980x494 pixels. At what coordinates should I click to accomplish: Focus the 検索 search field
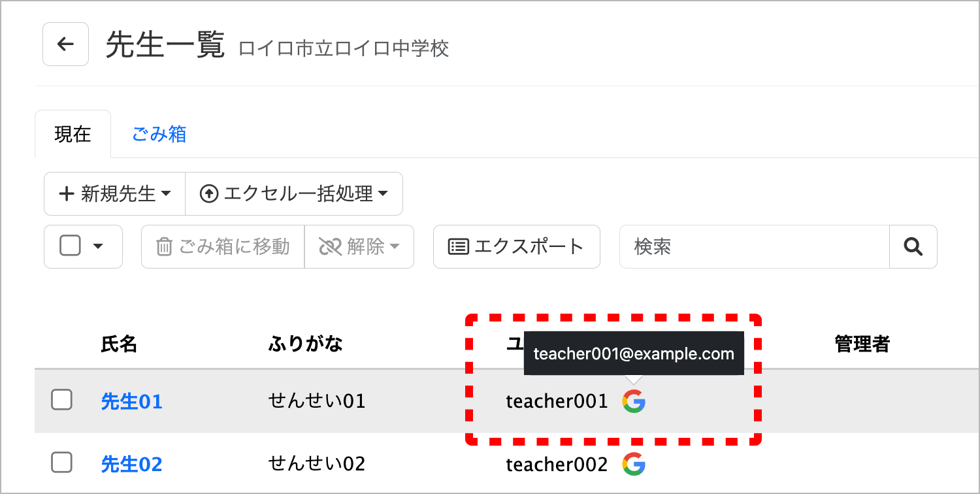point(755,246)
